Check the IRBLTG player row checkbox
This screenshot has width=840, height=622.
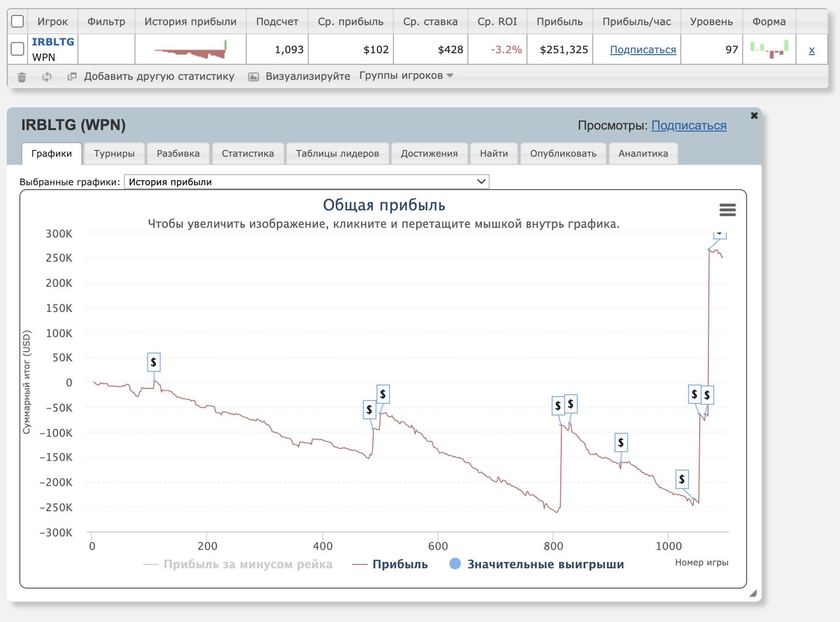pos(17,49)
